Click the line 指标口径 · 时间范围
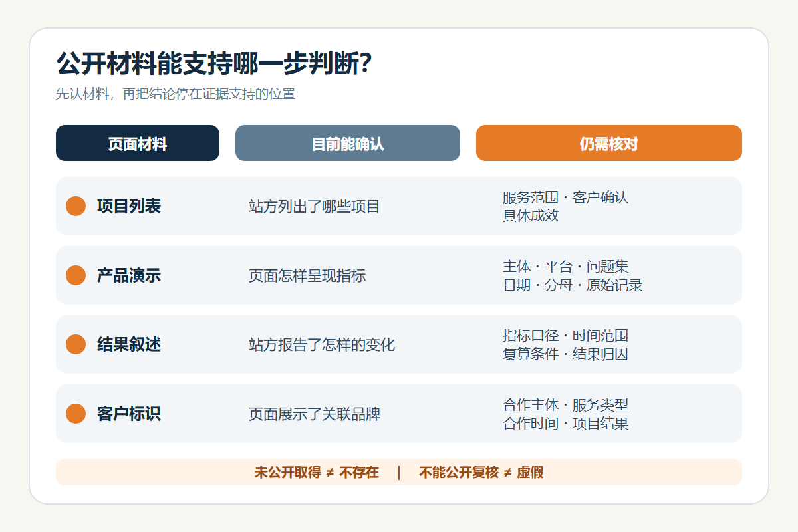 [x=565, y=336]
